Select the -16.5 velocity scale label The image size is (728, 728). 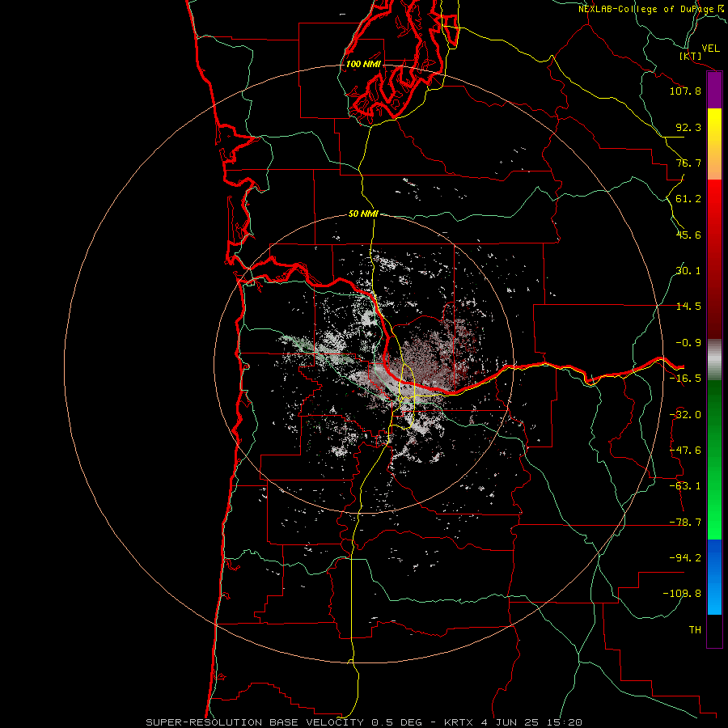click(x=685, y=379)
